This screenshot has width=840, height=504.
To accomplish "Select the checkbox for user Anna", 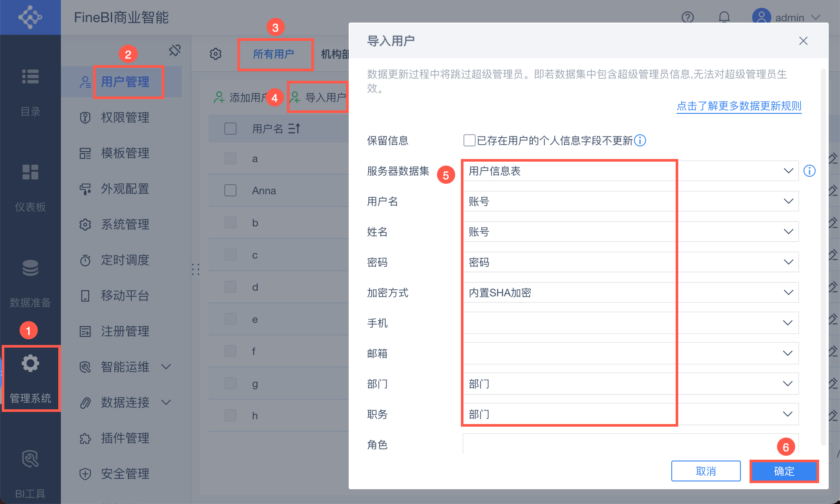I will (230, 190).
